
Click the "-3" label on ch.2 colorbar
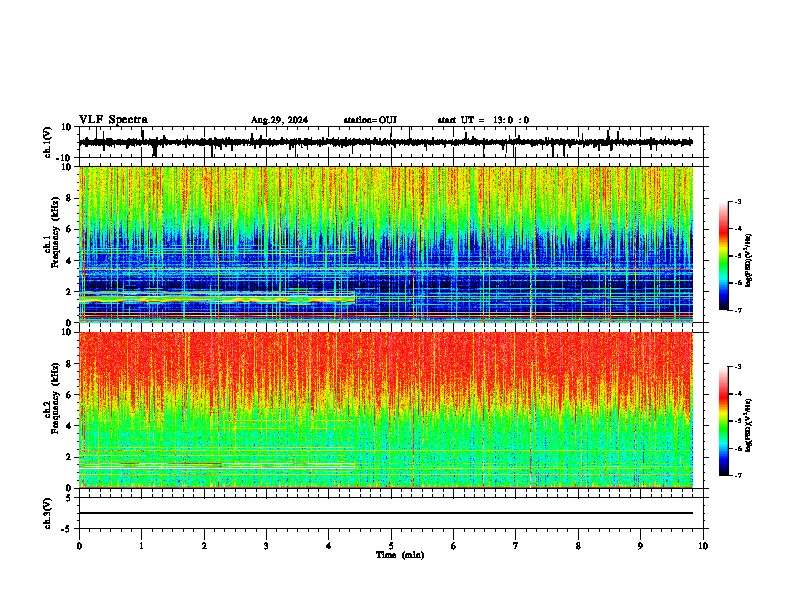point(737,367)
